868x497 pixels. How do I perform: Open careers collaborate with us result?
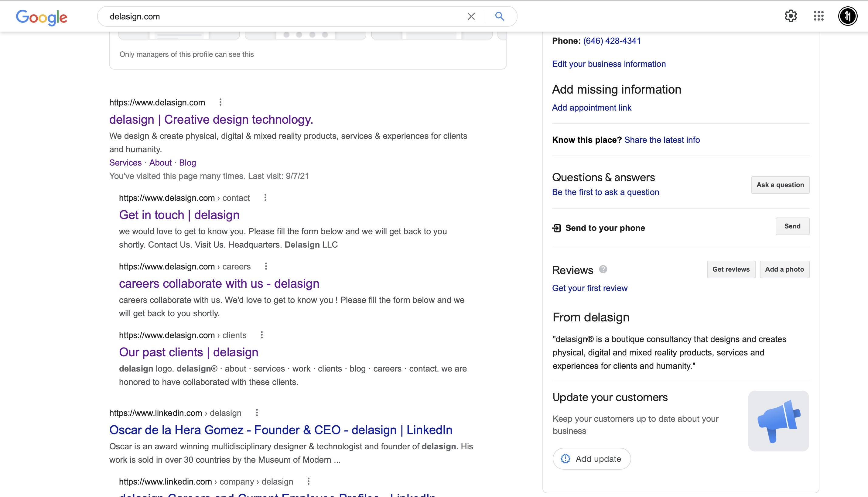219,284
